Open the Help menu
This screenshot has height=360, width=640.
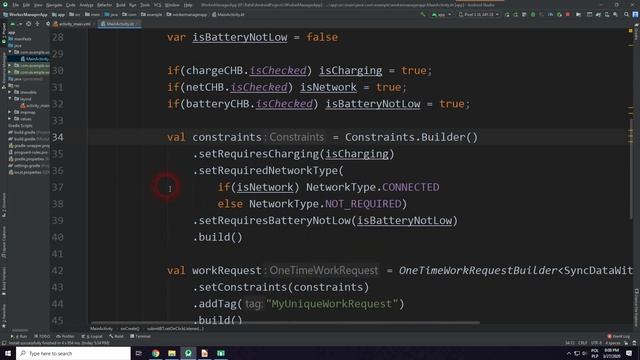click(x=188, y=5)
